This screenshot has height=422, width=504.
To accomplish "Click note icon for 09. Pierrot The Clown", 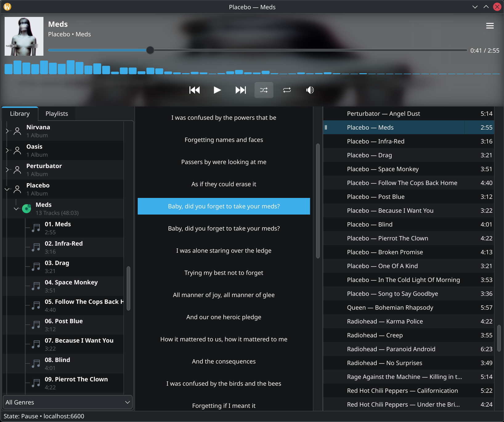I will 36,383.
